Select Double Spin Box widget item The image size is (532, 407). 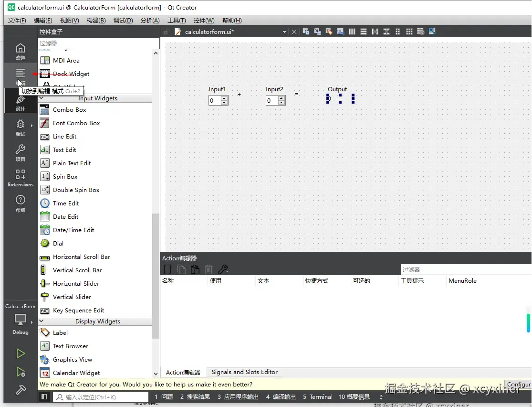coord(95,190)
